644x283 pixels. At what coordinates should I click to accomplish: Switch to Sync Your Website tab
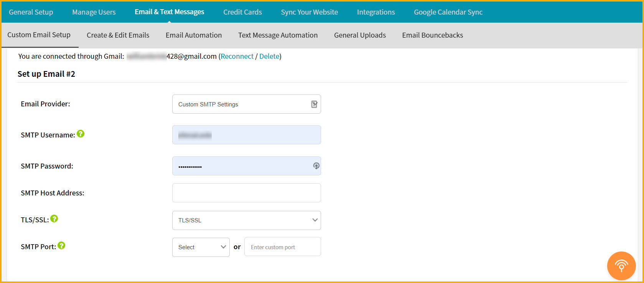coord(310,12)
